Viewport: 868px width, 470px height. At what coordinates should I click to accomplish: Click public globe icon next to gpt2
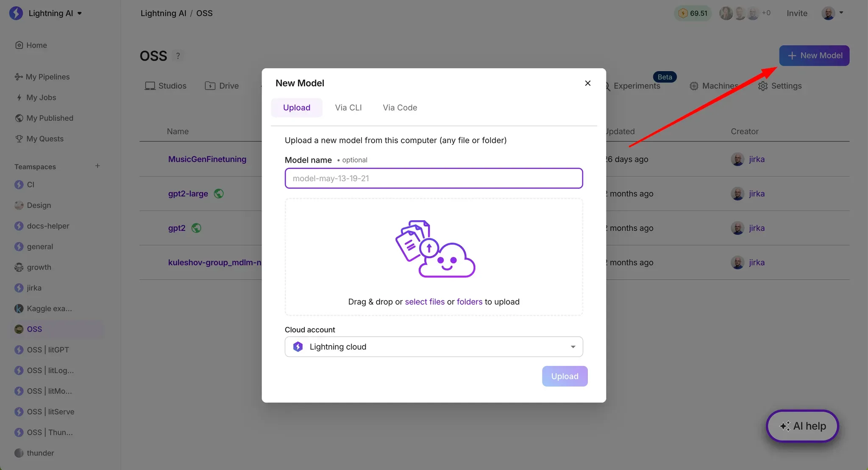[x=196, y=228]
